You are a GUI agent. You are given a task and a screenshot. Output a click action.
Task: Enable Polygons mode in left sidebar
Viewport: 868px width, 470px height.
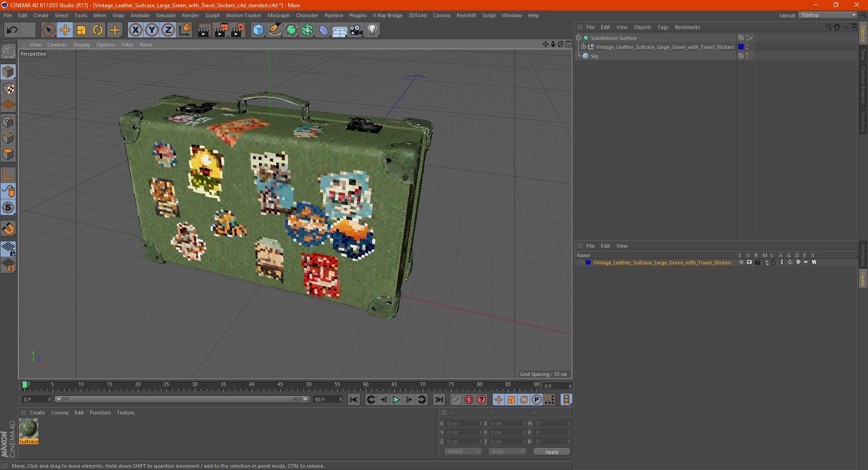[x=9, y=154]
